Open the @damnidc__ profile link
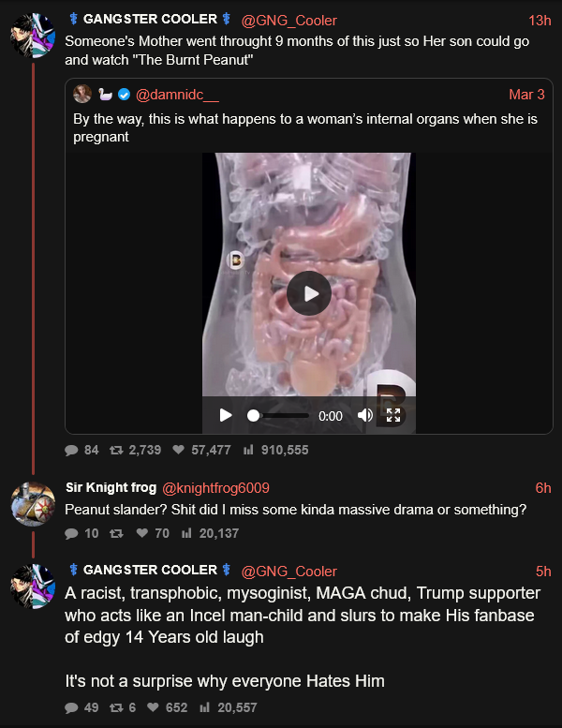 (x=177, y=95)
